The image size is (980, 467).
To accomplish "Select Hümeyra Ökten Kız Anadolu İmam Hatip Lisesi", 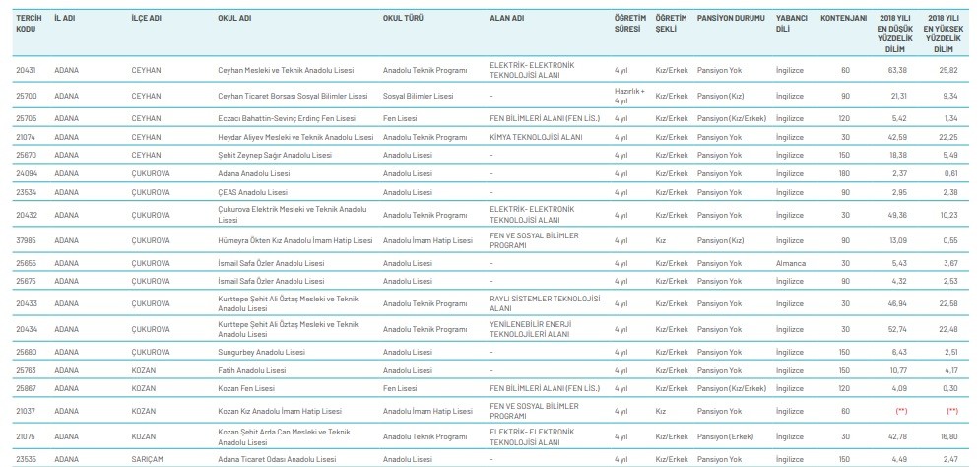I will click(294, 239).
